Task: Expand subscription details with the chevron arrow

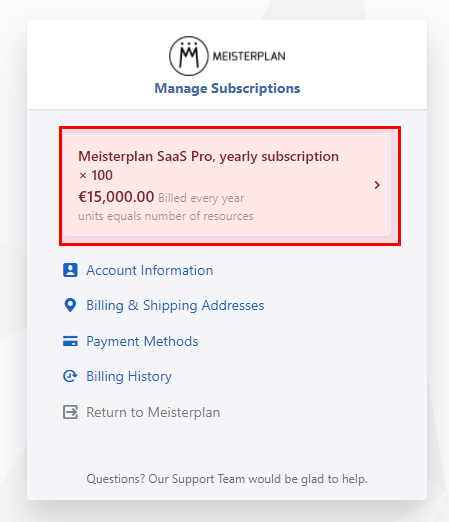Action: coord(377,185)
